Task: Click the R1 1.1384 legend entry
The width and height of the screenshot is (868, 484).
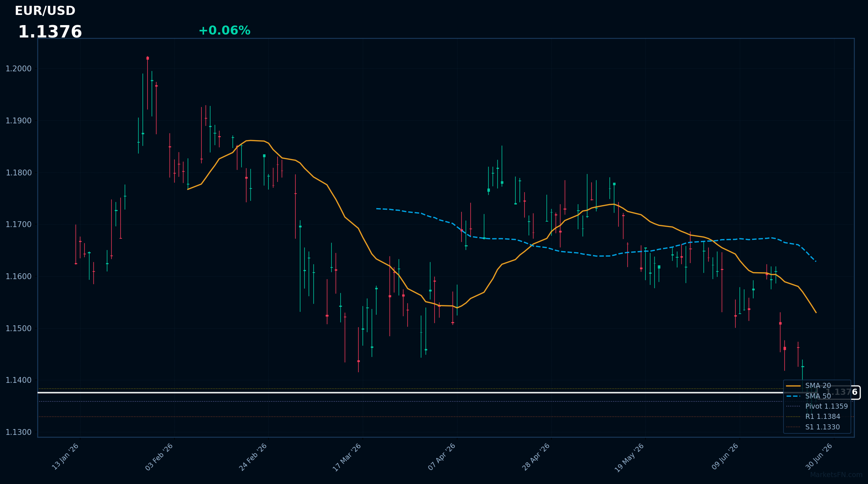Action: (813, 417)
